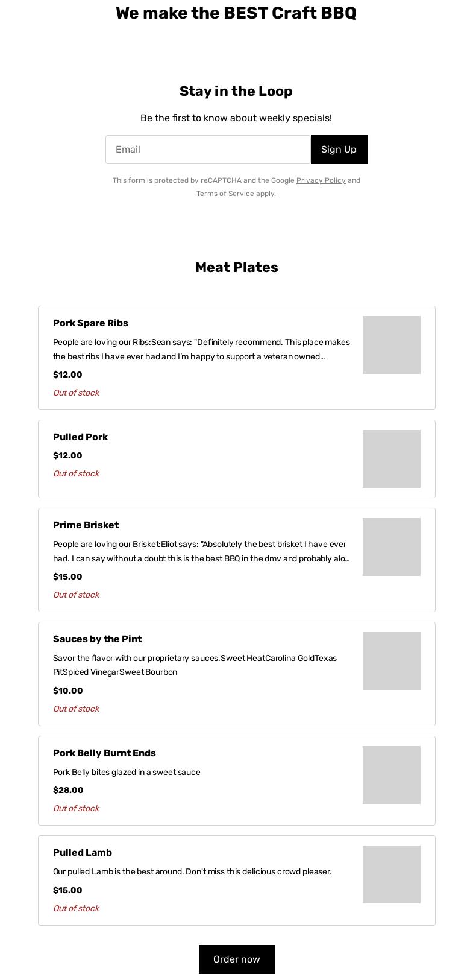
Task: Click the Pork Spare Ribs thumbnail image
Action: 391,345
